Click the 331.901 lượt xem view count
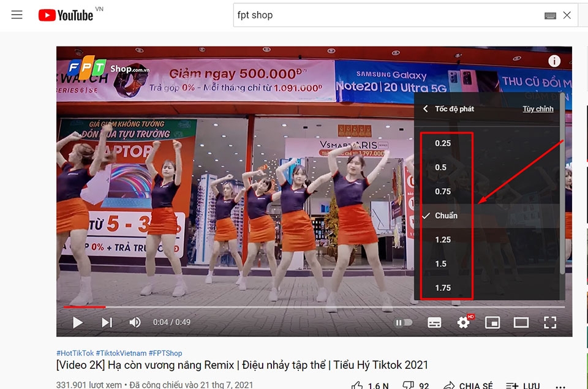588x389 pixels. pyautogui.click(x=89, y=385)
